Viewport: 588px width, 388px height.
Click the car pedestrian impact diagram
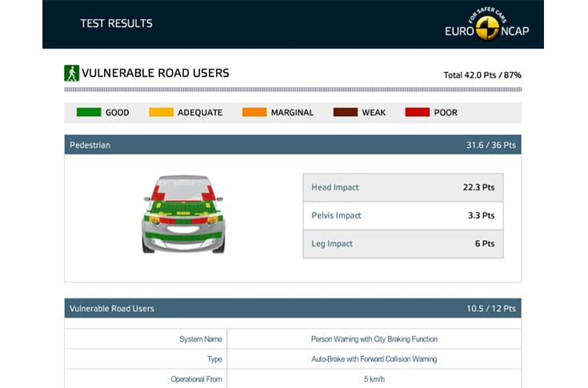pos(183,214)
